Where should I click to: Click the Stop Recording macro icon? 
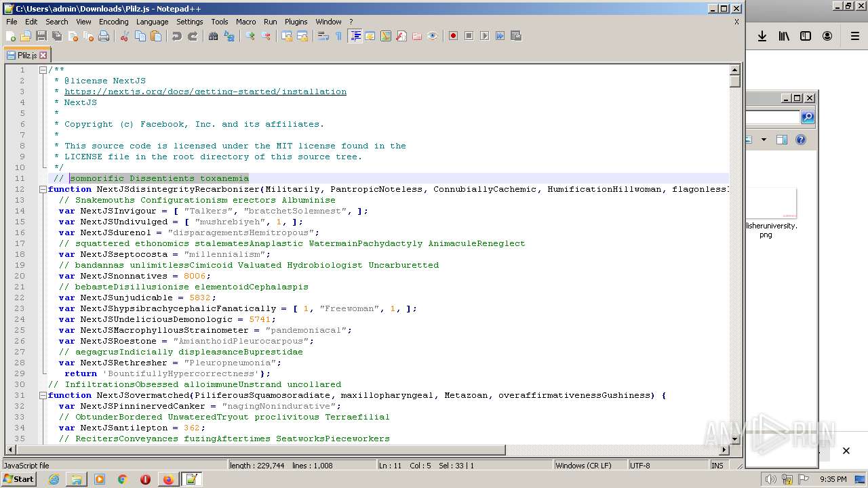coord(469,36)
